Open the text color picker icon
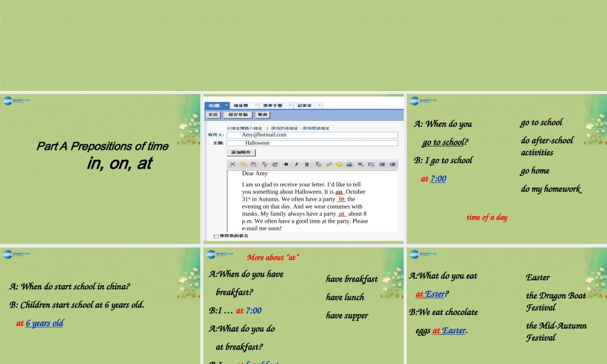Screen dimensions: 607x364 [x=318, y=164]
